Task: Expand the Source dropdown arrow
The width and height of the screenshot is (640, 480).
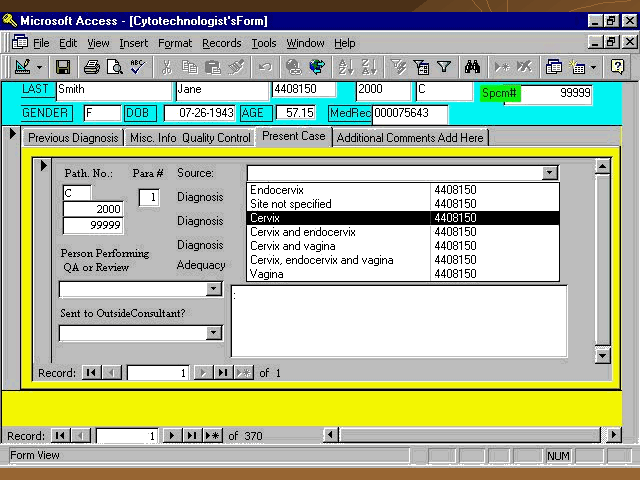Action: (549, 173)
